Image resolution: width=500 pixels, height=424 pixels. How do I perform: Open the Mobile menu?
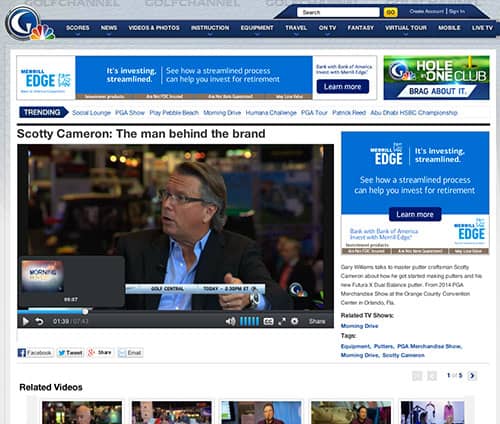click(449, 28)
